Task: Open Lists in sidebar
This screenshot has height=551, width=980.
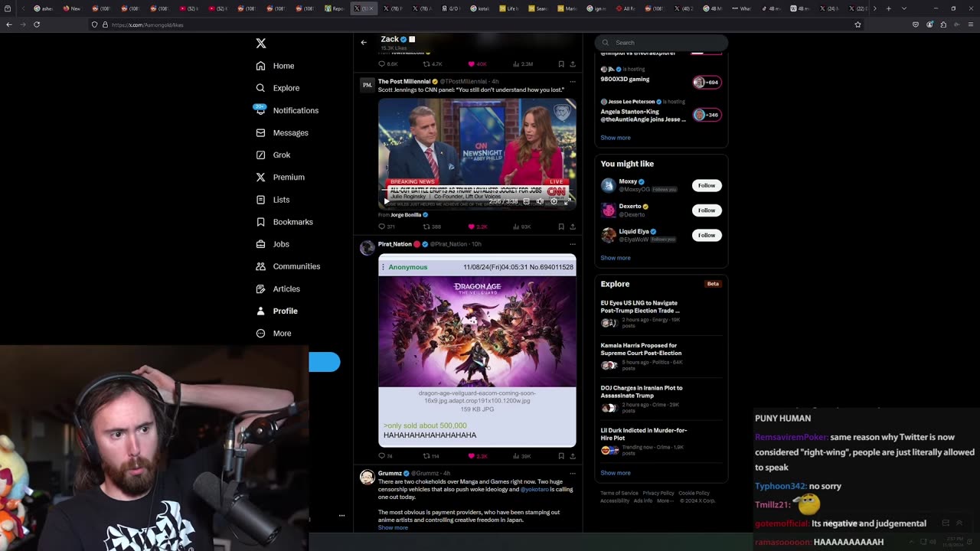Action: click(273, 200)
